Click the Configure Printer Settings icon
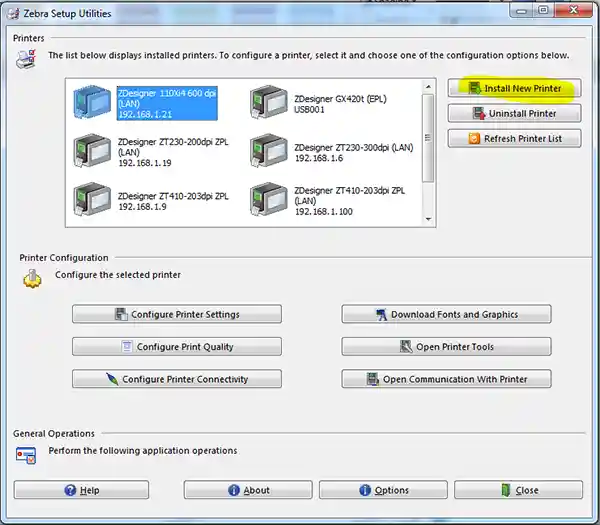 point(121,314)
